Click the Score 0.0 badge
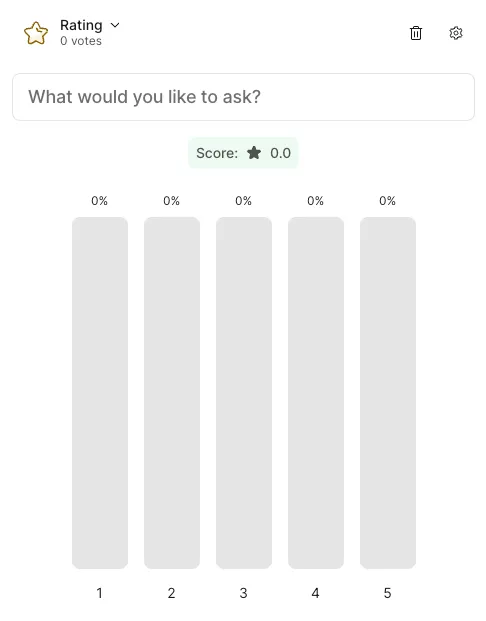The width and height of the screenshot is (486, 621). pos(243,153)
